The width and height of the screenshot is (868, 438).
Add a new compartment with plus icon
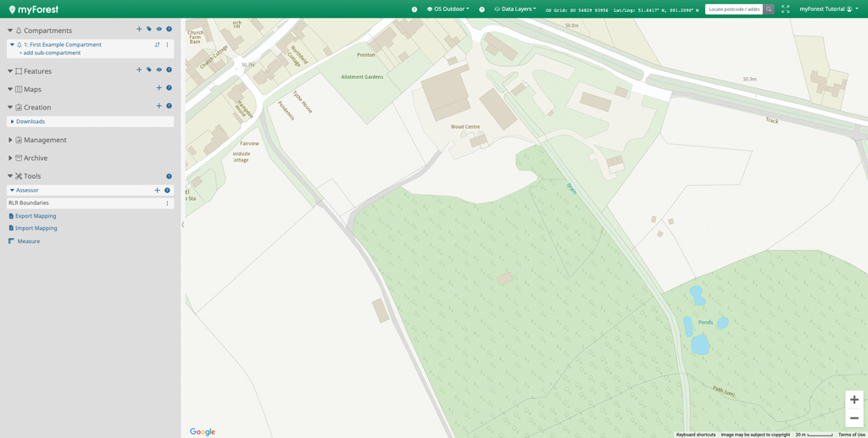coord(139,30)
